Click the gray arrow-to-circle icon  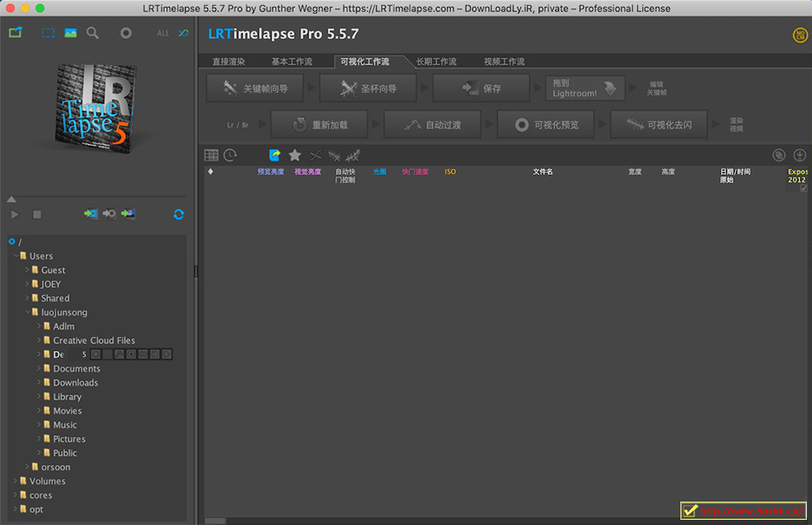109,213
